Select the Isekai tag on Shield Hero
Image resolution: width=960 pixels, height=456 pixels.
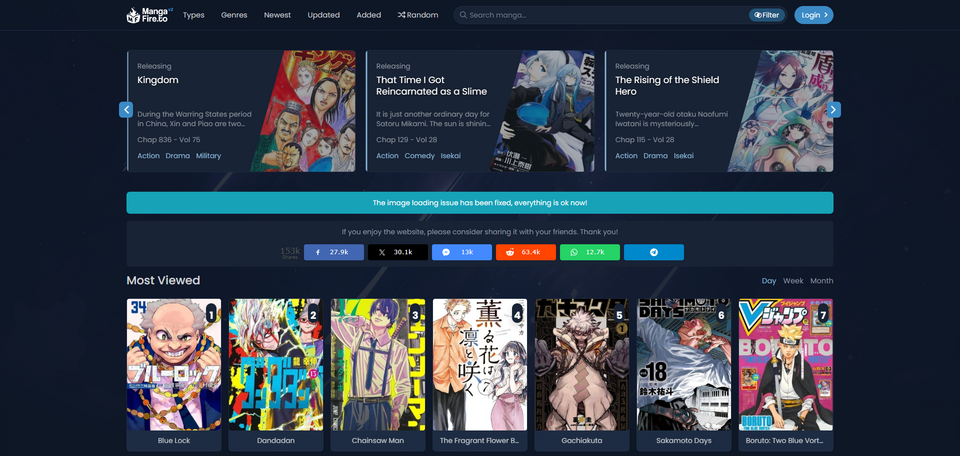click(x=683, y=155)
